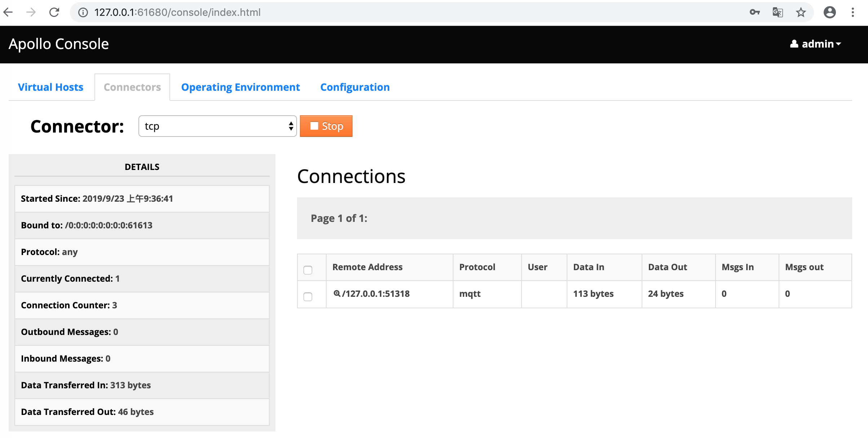The height and width of the screenshot is (438, 868).
Task: Click the DETAILS panel header
Action: click(142, 167)
